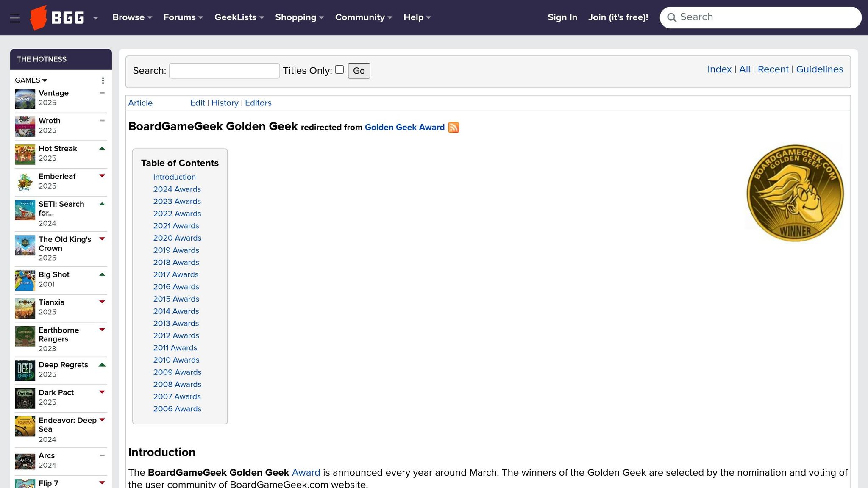Click the orange RSS feed icon
Screen dimensions: 868x488
pyautogui.click(x=453, y=128)
